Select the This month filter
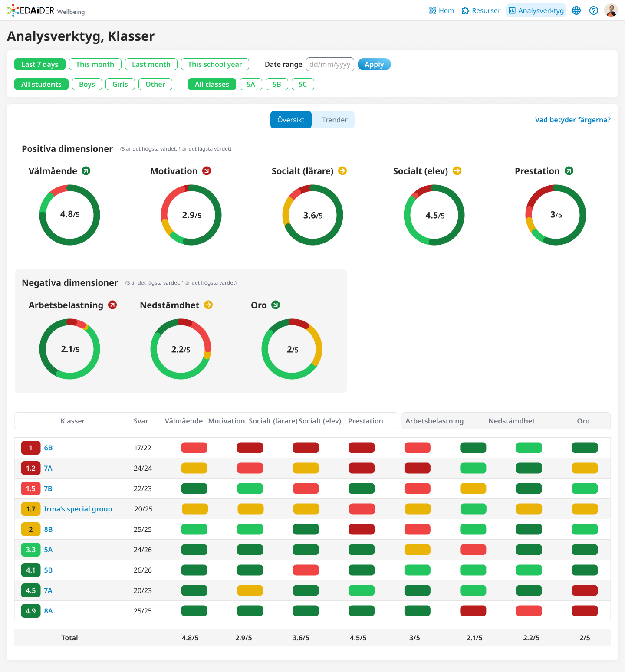 (x=95, y=64)
